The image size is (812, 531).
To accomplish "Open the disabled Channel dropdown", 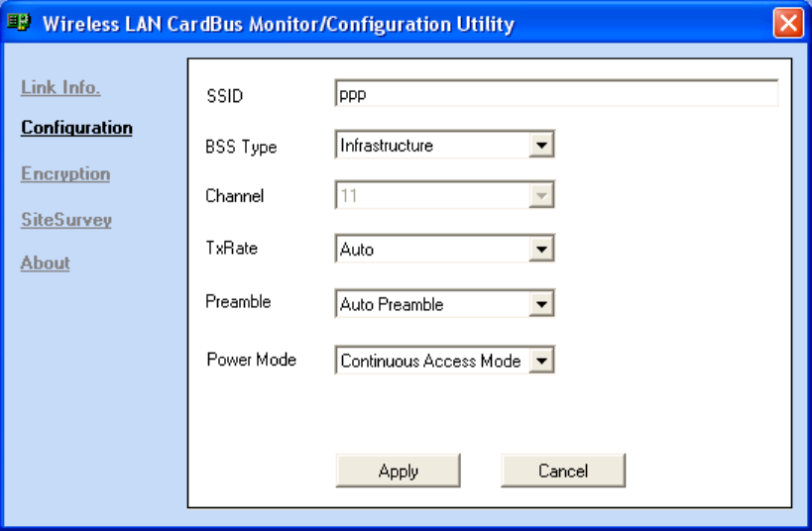I will click(445, 195).
